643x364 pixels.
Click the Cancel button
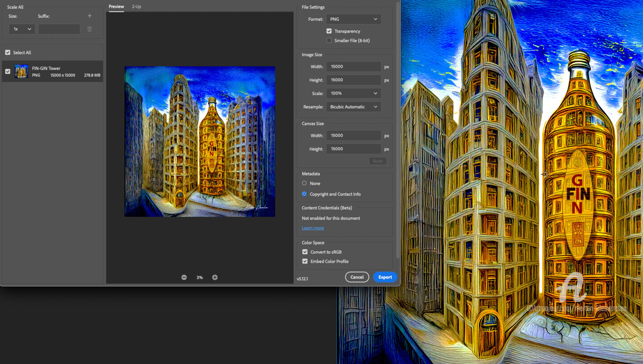[x=357, y=277]
